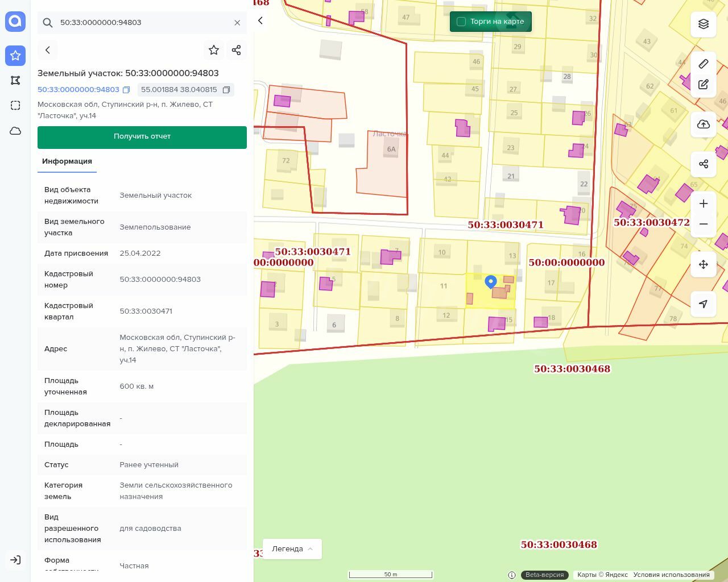728x582 pixels.
Task: Open the favorites section in sidebar
Action: (x=15, y=55)
